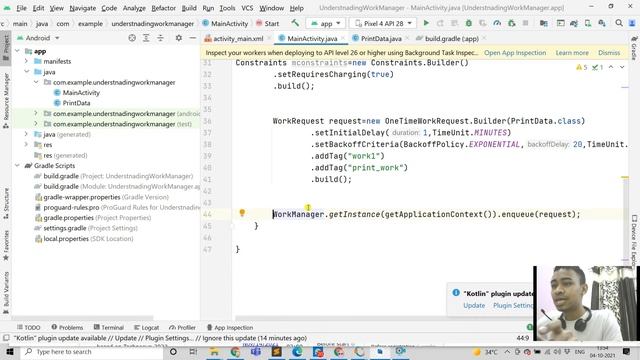The width and height of the screenshot is (640, 360).
Task: Switch to activity_main.xml editor tab
Action: [238, 38]
